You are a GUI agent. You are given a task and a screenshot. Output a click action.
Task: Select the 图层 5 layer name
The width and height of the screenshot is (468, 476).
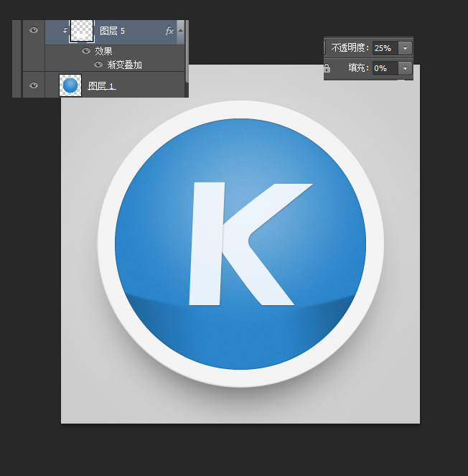coord(112,31)
